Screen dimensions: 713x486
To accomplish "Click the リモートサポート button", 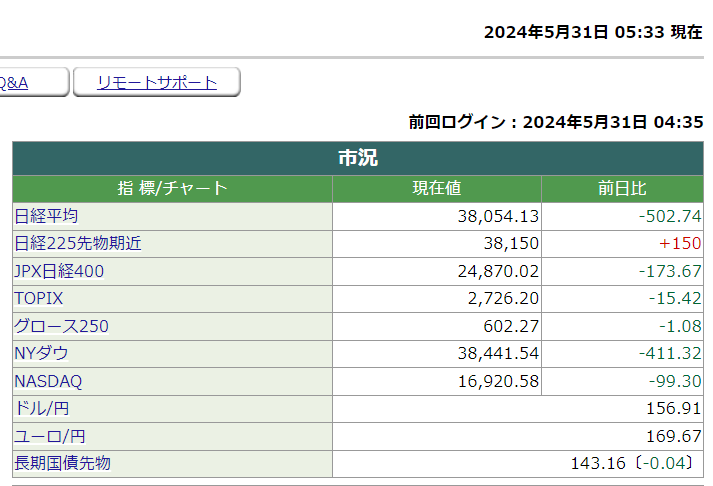I will point(157,83).
